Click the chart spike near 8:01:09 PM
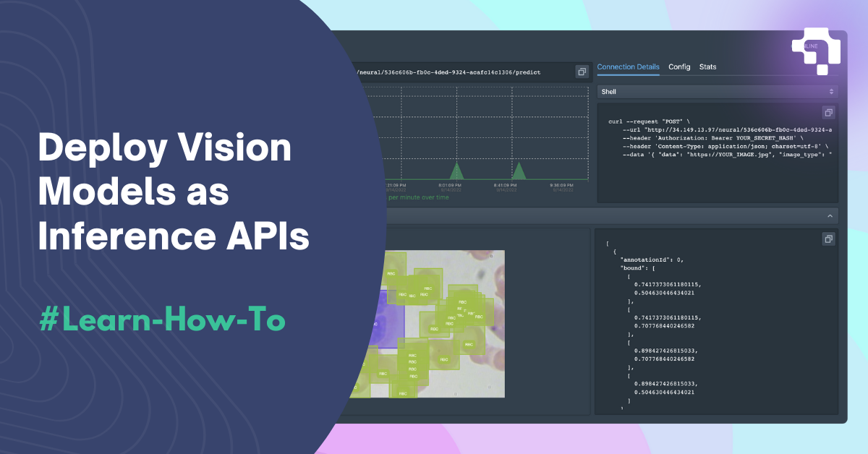Viewport: 868px width, 454px height. tap(456, 171)
